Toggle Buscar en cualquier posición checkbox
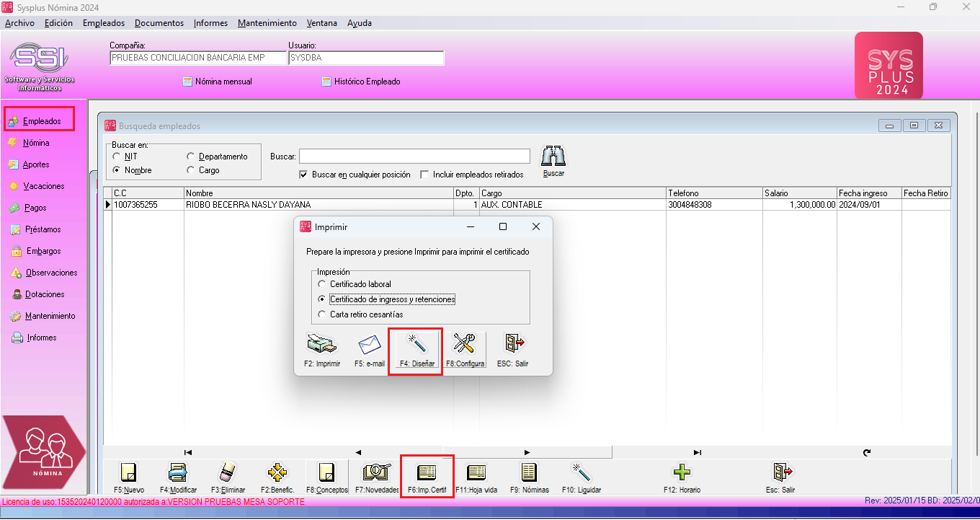980x520 pixels. (303, 175)
